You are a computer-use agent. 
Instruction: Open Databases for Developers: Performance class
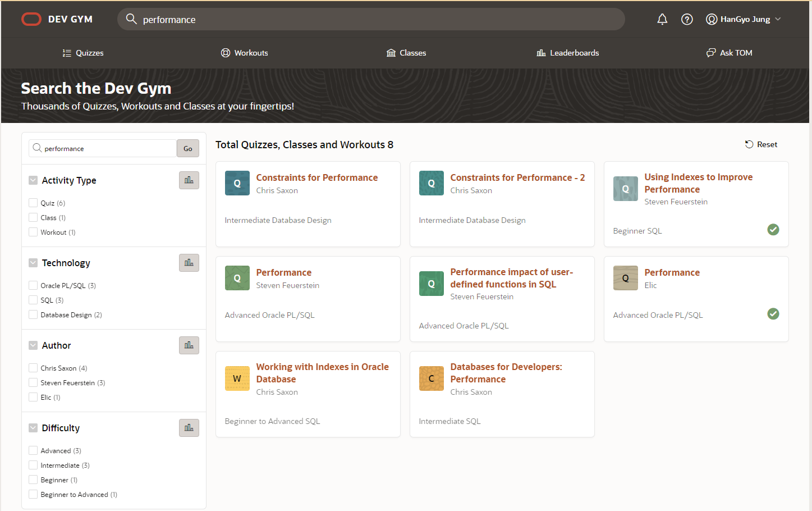click(x=506, y=373)
